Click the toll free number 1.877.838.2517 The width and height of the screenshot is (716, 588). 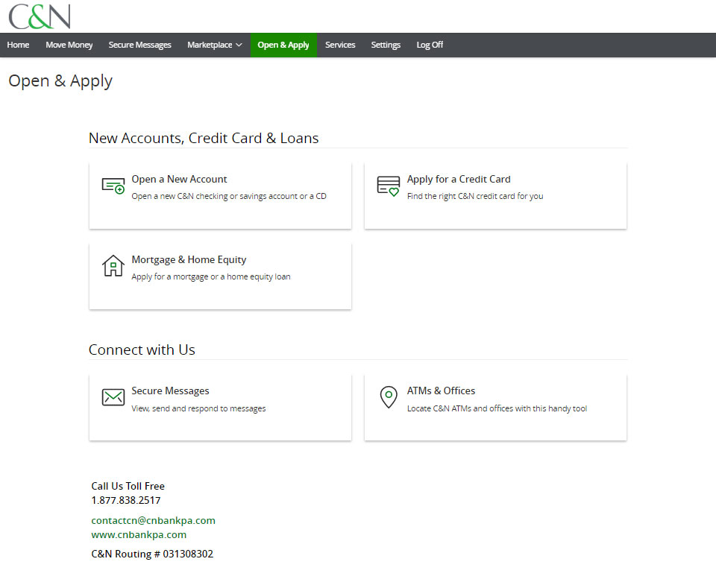pos(126,500)
